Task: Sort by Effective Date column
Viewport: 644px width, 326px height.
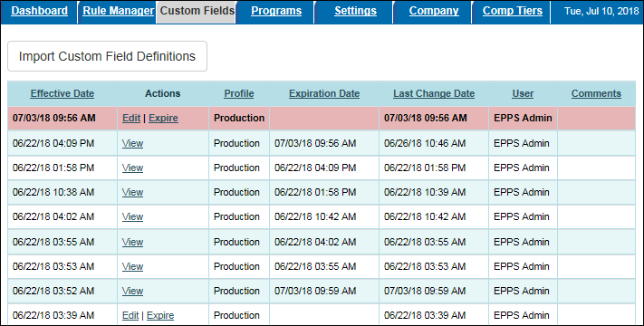Action: pos(62,93)
